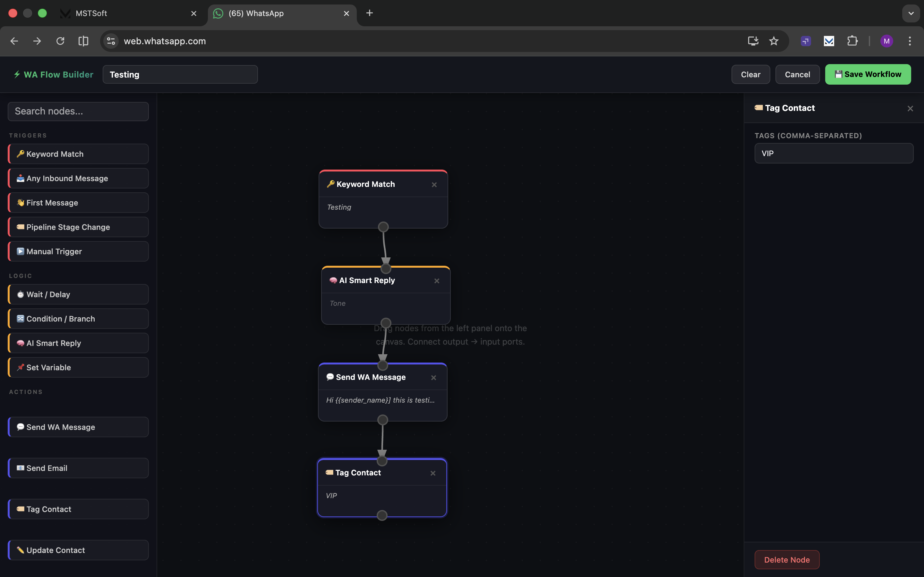This screenshot has width=924, height=577.
Task: Click the Tags comma-separated input field
Action: click(x=834, y=154)
